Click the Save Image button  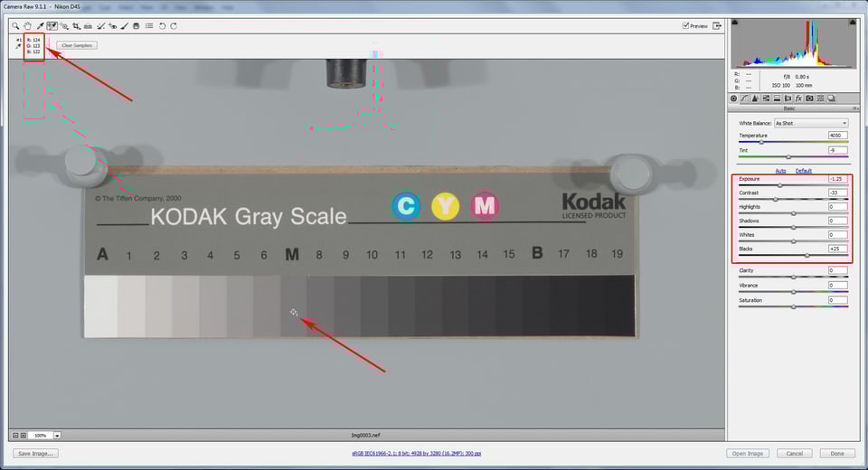[x=35, y=454]
